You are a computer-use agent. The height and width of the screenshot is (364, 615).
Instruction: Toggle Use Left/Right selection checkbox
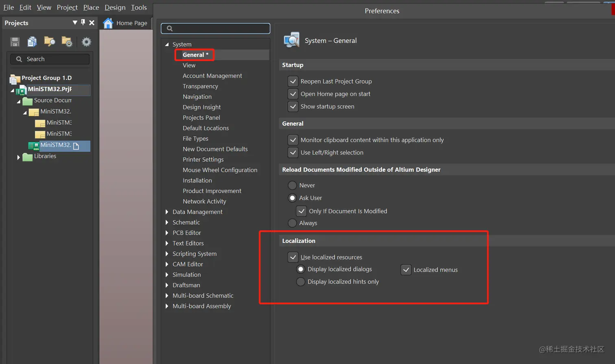click(x=293, y=153)
